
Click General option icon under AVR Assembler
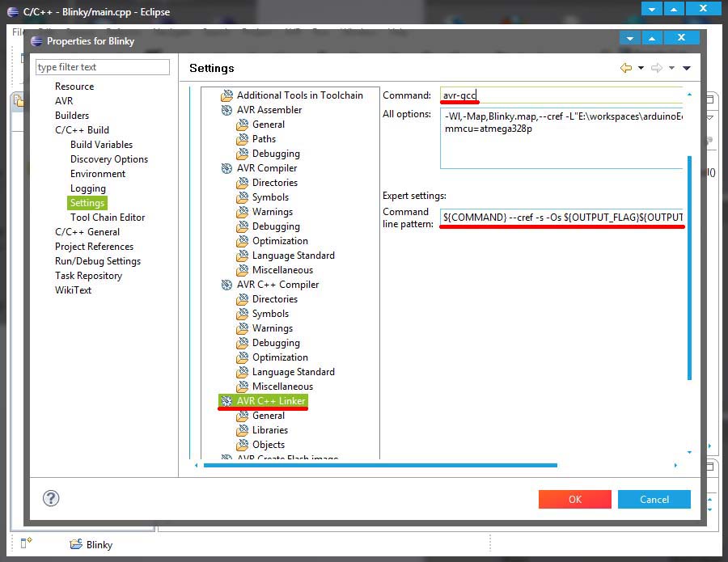[243, 125]
